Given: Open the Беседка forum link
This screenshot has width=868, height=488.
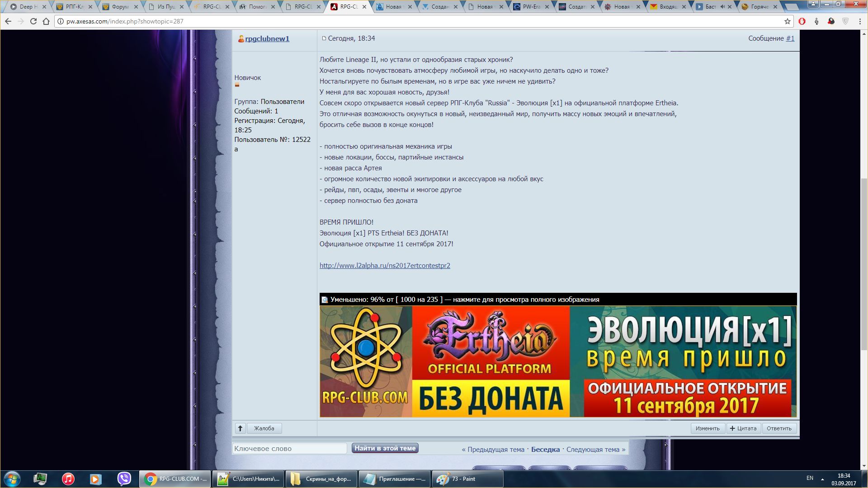Looking at the screenshot, I should tap(545, 450).
